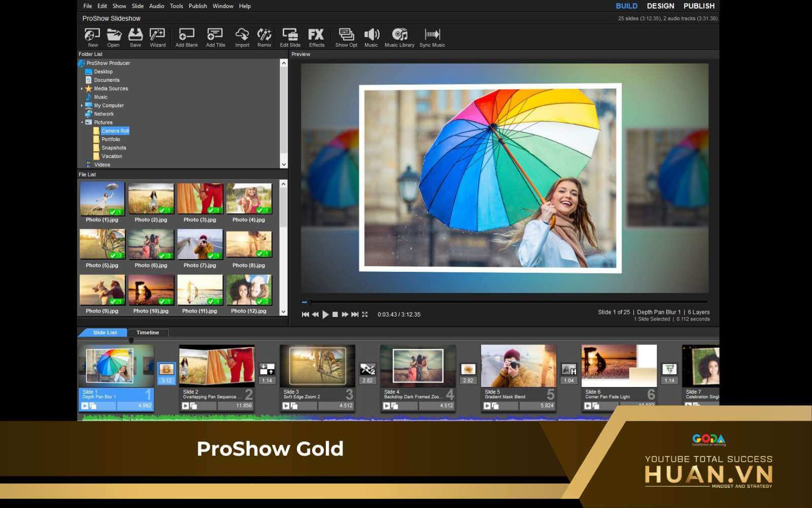Switch to the Timeline tab
This screenshot has width=812, height=508.
coord(147,333)
